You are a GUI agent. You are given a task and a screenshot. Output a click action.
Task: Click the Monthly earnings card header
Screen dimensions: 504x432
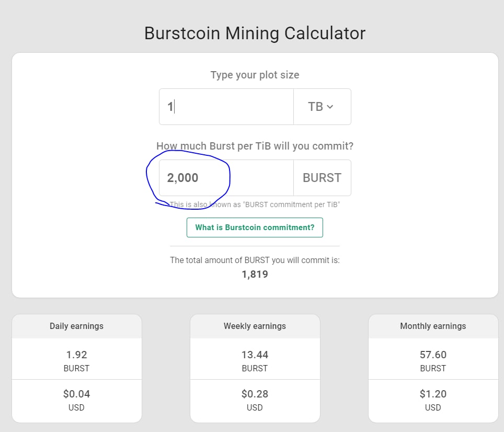tap(433, 326)
